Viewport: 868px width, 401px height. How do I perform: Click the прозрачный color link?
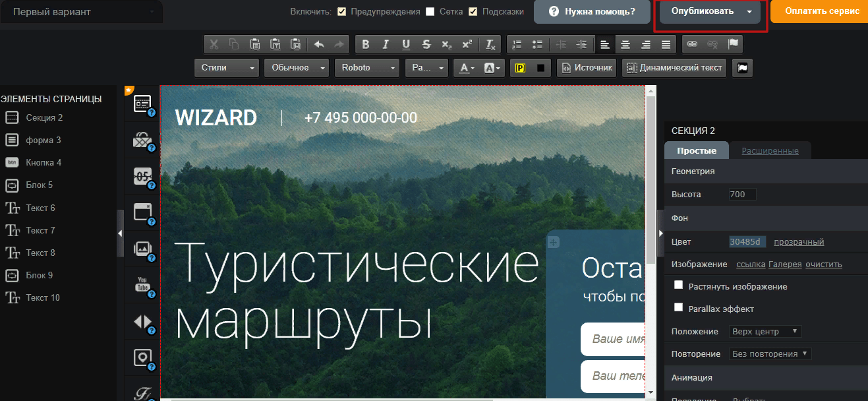[x=799, y=242]
